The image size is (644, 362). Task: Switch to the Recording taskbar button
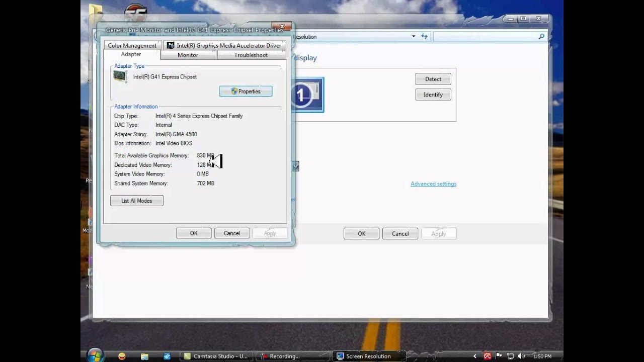(x=292, y=356)
